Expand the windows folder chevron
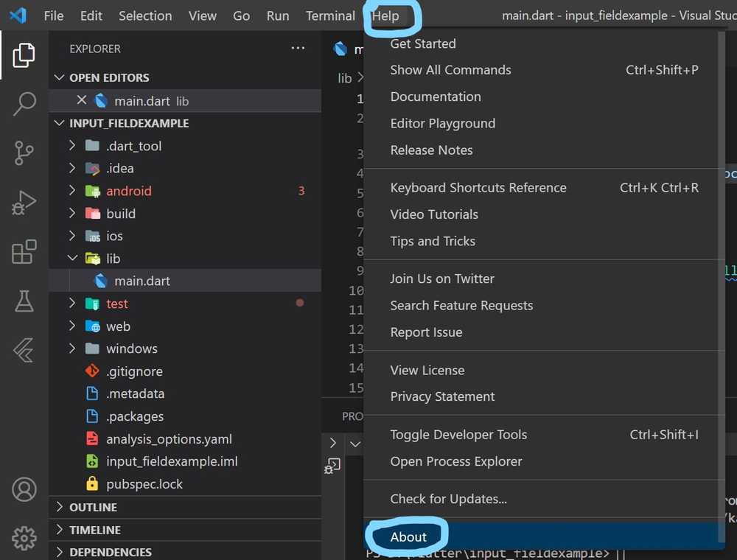The width and height of the screenshot is (737, 560). coord(72,348)
